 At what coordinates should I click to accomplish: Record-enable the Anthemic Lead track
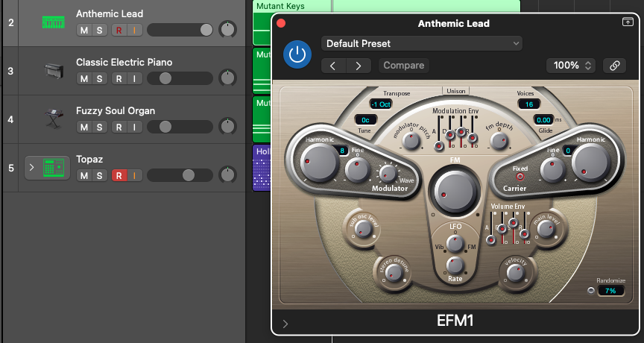(119, 30)
